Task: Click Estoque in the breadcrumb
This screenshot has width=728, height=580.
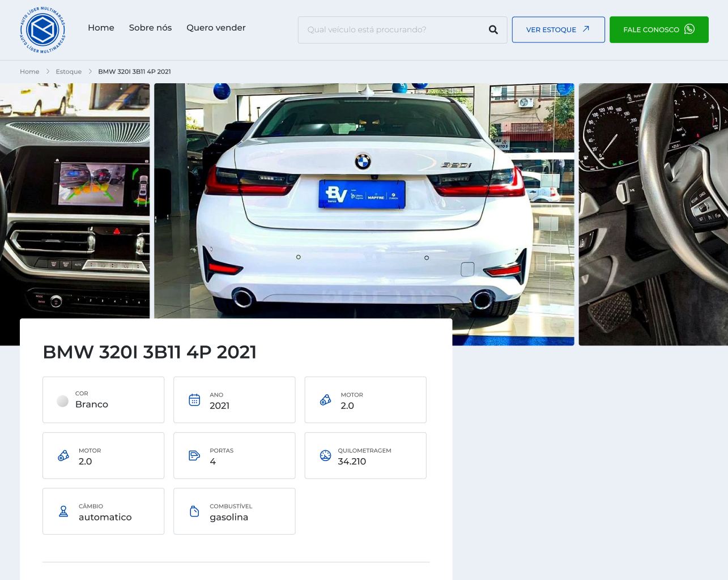Action: 69,72
